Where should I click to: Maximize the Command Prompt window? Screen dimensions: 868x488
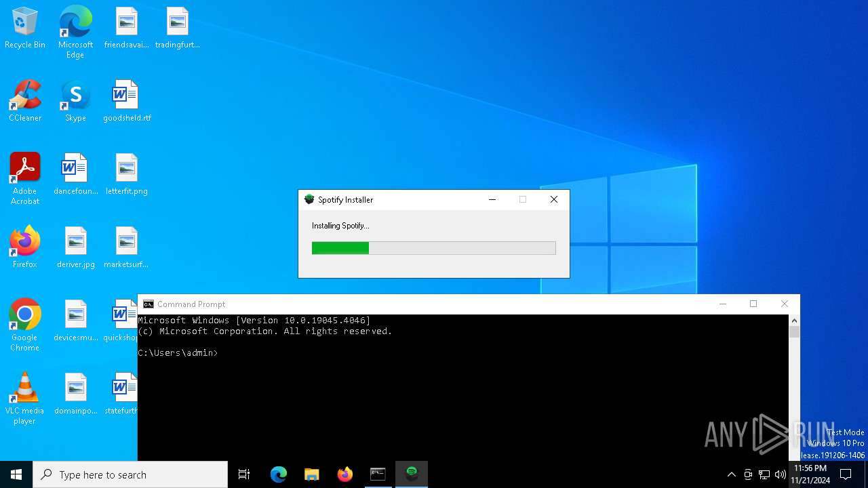(753, 304)
